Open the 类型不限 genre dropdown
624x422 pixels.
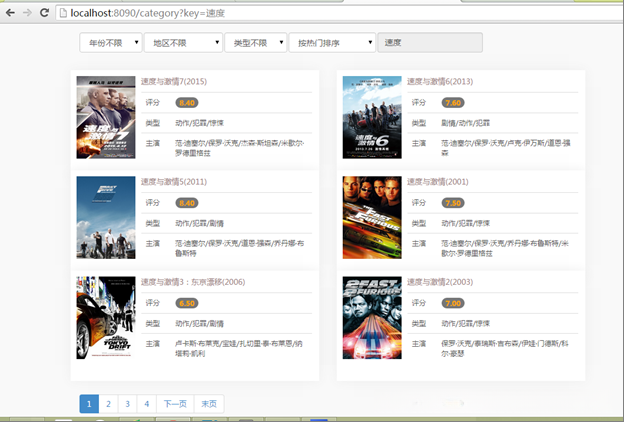[x=254, y=43]
